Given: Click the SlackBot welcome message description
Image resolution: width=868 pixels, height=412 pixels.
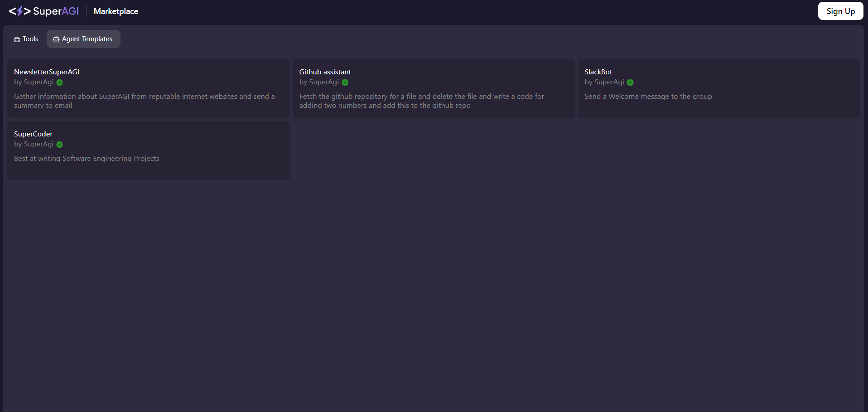Looking at the screenshot, I should tap(648, 96).
